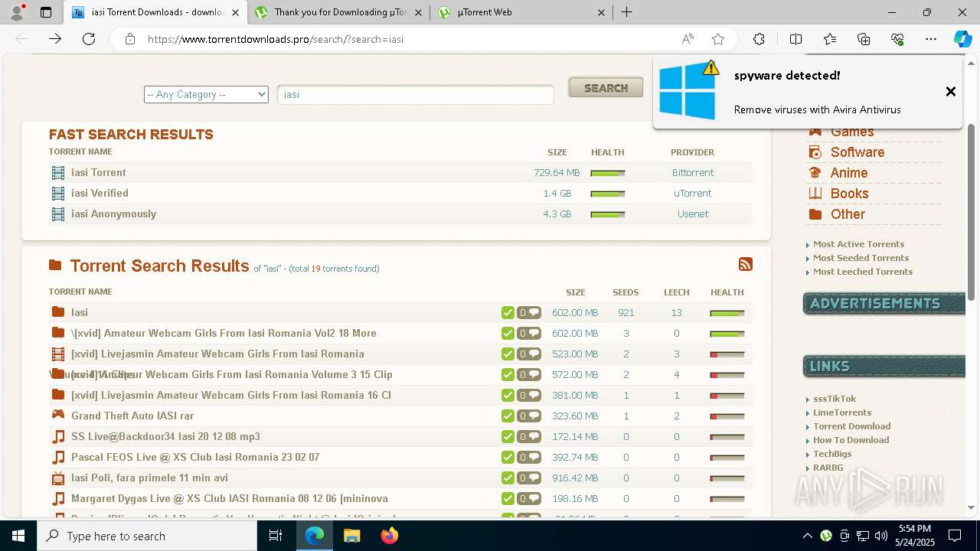980x551 pixels.
Task: Open the Anime category link
Action: (x=849, y=173)
